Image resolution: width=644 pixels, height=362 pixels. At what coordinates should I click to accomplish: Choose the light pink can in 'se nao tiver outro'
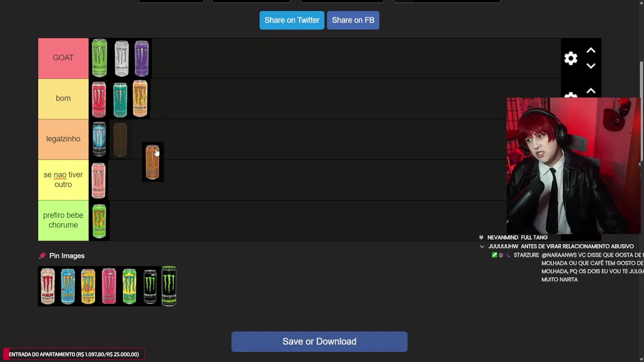[99, 180]
